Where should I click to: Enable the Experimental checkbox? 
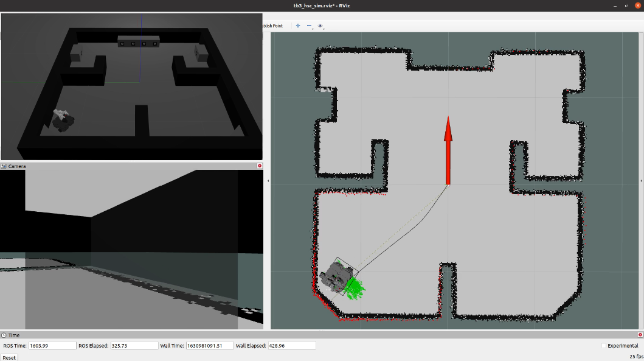(x=604, y=346)
